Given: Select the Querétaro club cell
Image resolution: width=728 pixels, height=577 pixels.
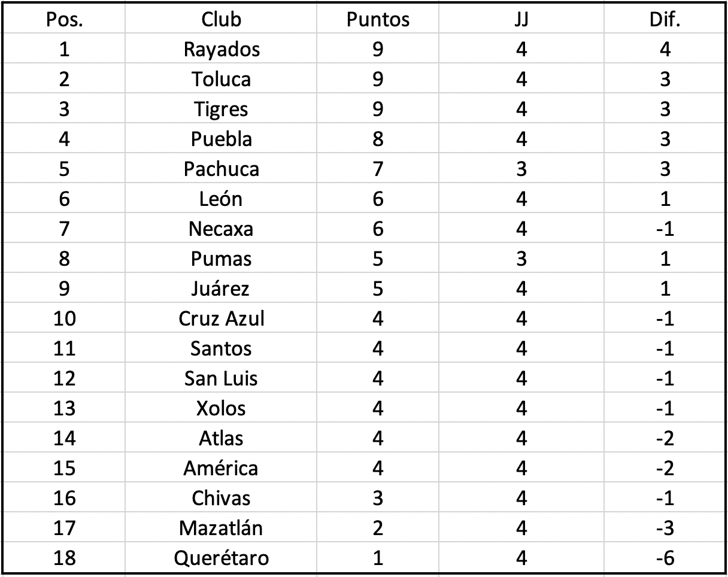Looking at the screenshot, I should tap(221, 558).
